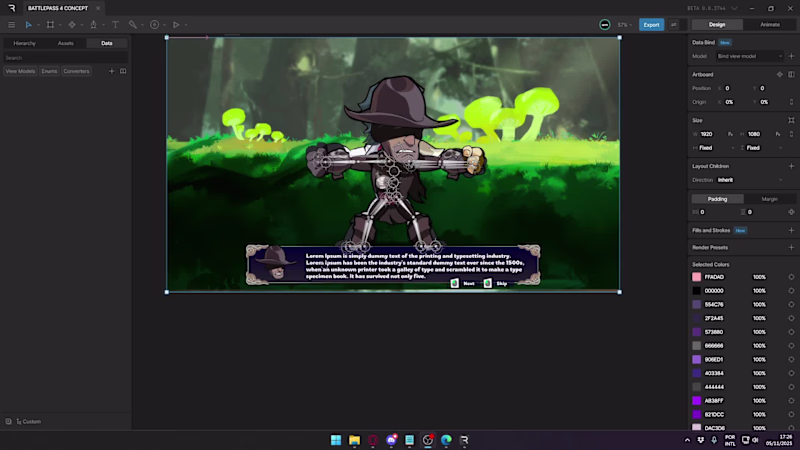Click the Converters filter button
800x450 pixels.
77,71
